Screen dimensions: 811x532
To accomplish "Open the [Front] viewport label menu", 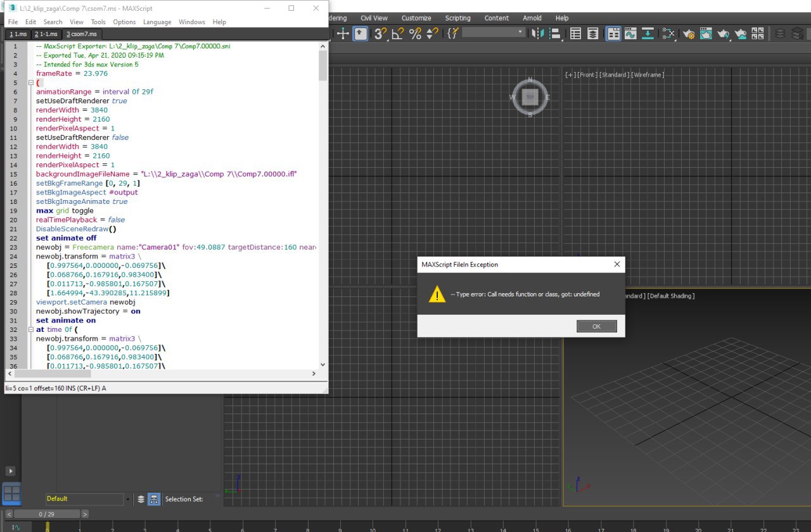I will coord(587,75).
